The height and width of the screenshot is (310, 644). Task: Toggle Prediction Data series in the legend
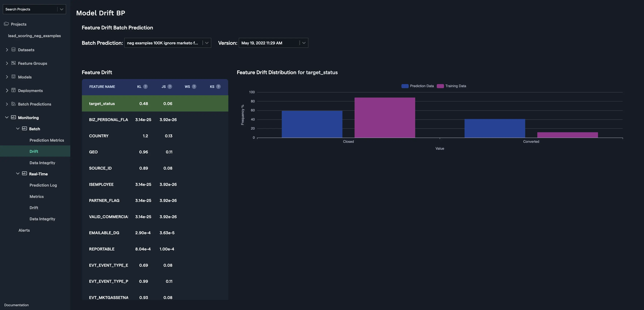pos(417,86)
